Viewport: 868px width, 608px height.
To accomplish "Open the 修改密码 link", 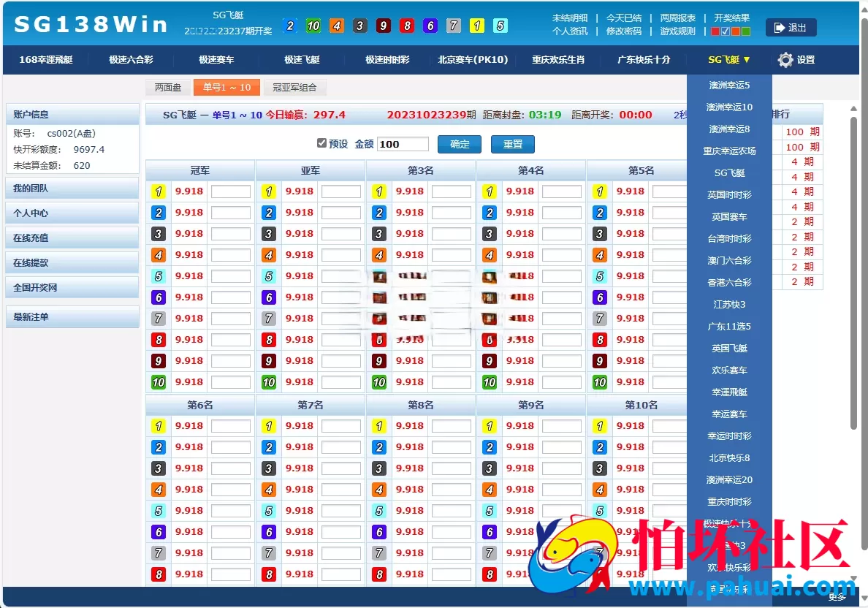I will [624, 31].
